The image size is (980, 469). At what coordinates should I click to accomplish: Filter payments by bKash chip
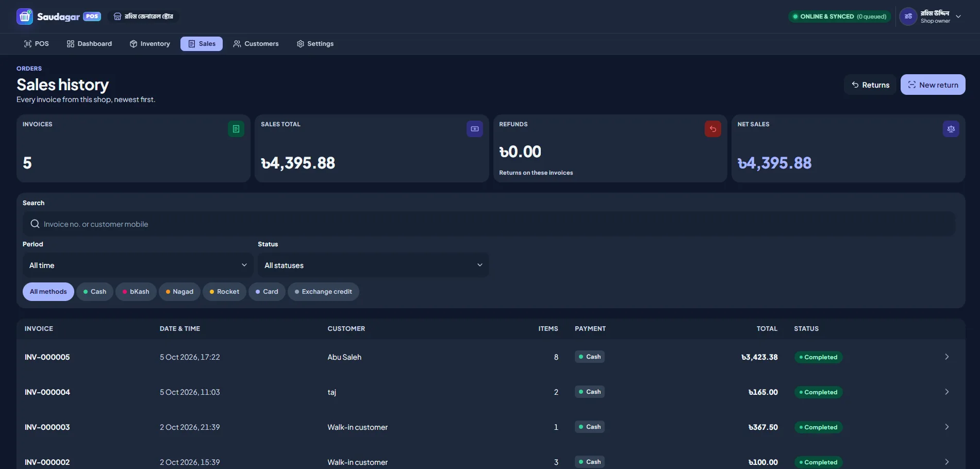[136, 292]
